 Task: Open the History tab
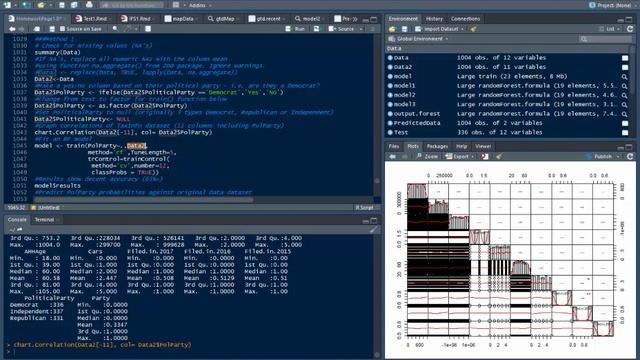(x=434, y=19)
